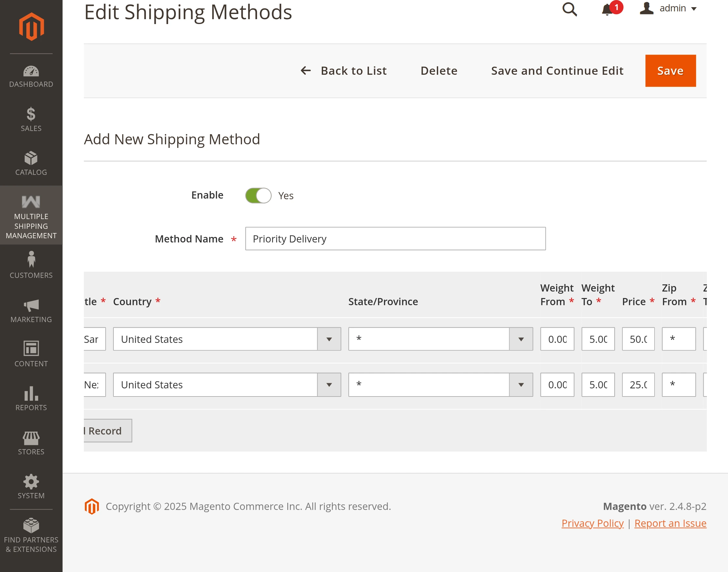Click the Magento logo in sidebar

(31, 27)
